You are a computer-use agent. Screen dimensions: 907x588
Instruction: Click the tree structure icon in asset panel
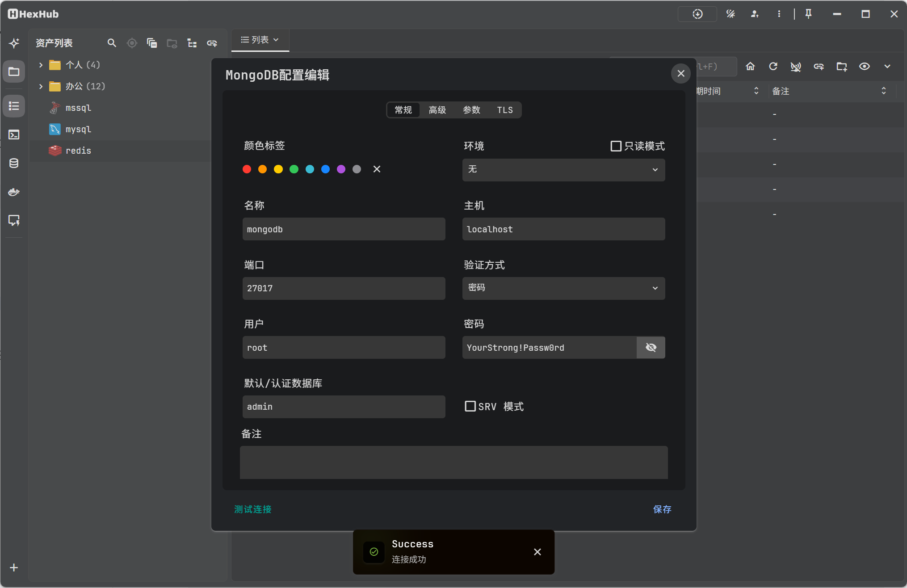(x=192, y=43)
